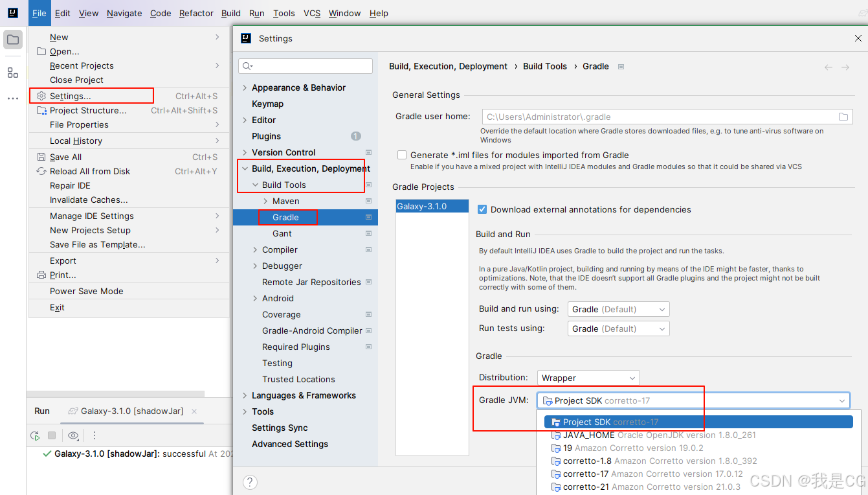Expand the Maven node chevron
This screenshot has width=868, height=495.
coord(265,201)
